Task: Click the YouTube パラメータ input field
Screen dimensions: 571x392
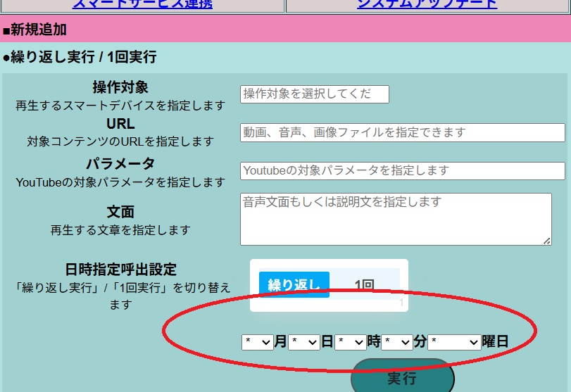Action: [x=402, y=171]
